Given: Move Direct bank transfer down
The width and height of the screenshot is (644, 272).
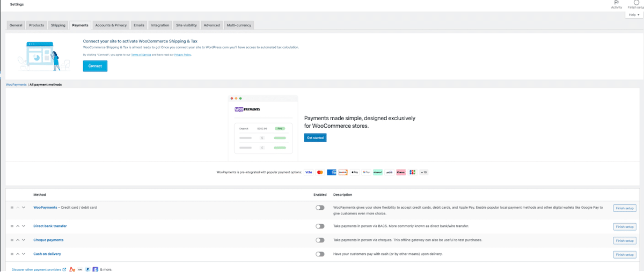Looking at the screenshot, I should click(x=24, y=226).
